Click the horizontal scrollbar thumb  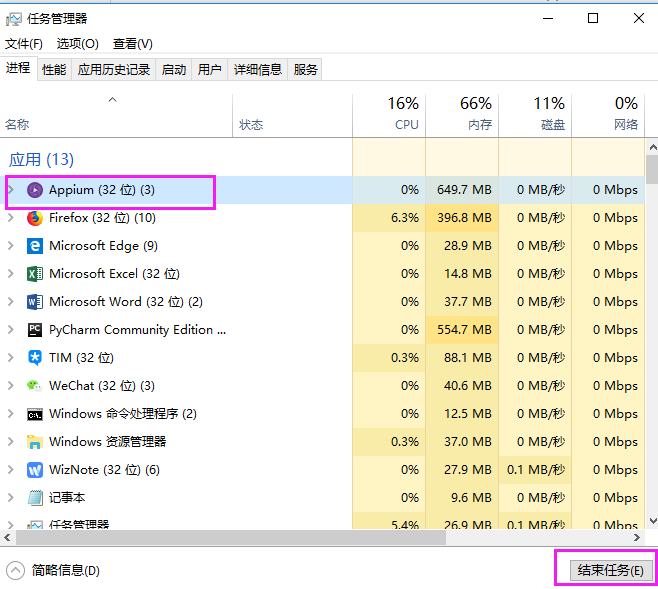click(x=230, y=537)
